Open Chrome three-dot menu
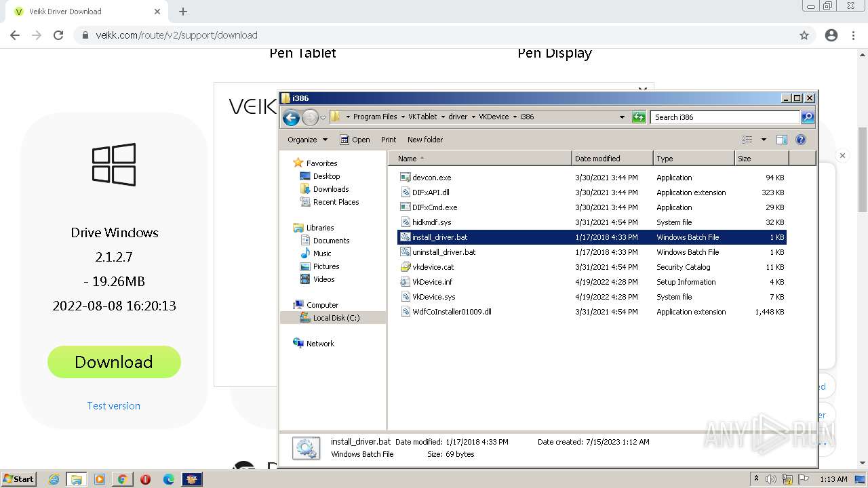This screenshot has width=868, height=488. click(853, 35)
